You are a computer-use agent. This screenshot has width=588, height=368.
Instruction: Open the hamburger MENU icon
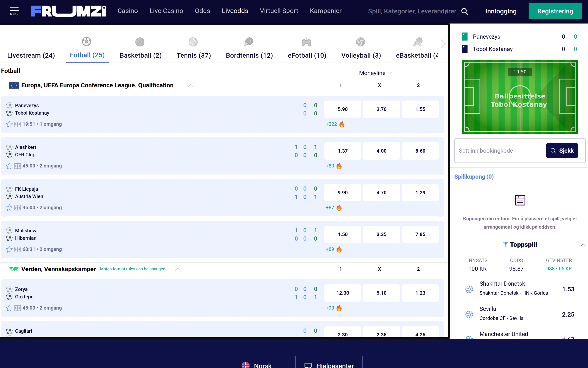click(x=14, y=11)
